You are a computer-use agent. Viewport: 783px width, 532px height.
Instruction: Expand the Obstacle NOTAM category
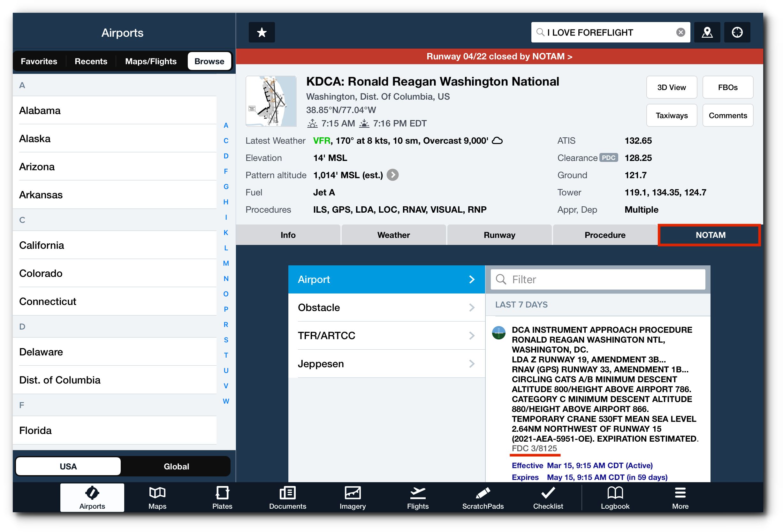pos(386,307)
